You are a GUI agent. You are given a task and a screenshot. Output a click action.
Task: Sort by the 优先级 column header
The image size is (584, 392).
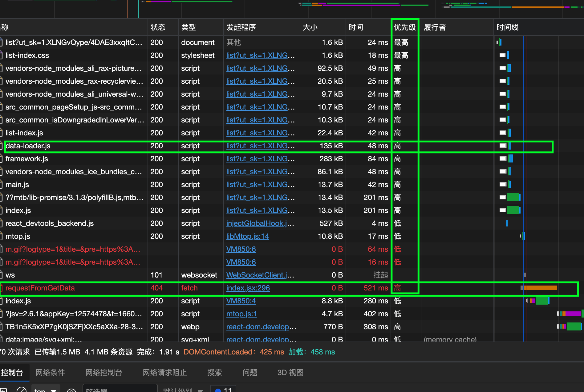click(404, 27)
